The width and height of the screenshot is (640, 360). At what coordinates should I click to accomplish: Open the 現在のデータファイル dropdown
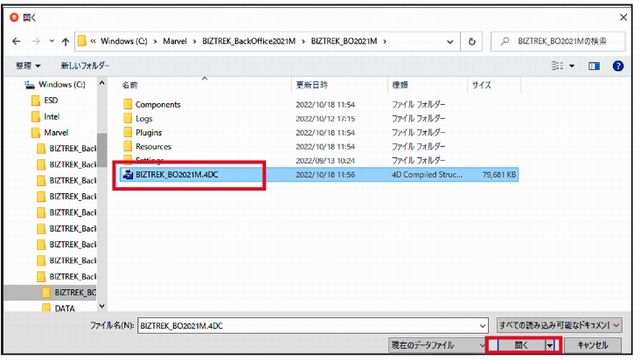(436, 345)
